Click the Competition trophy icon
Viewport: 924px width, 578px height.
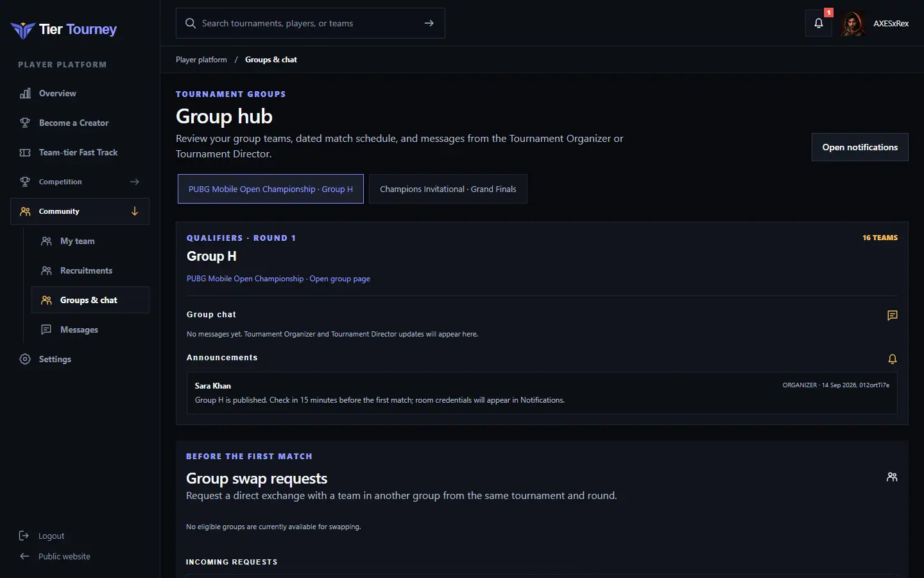point(25,182)
